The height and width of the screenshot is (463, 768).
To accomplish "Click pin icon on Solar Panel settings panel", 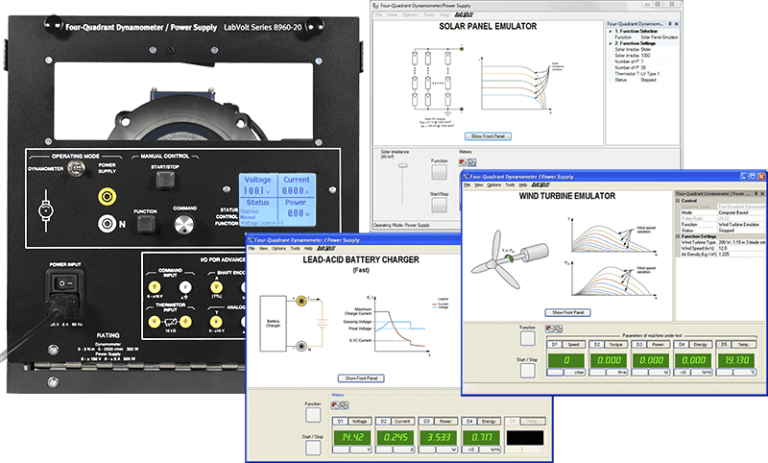I will coord(670,24).
